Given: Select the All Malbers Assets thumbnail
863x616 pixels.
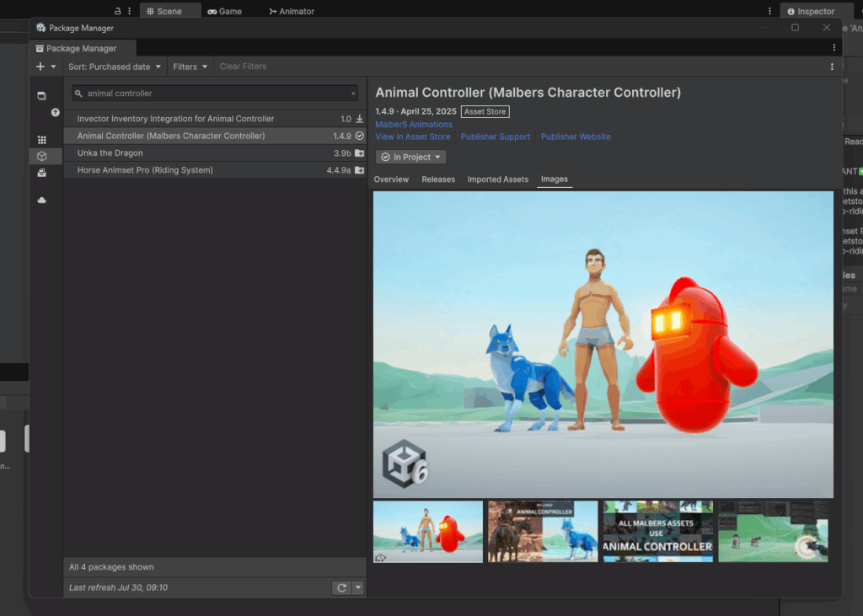Looking at the screenshot, I should 657,532.
